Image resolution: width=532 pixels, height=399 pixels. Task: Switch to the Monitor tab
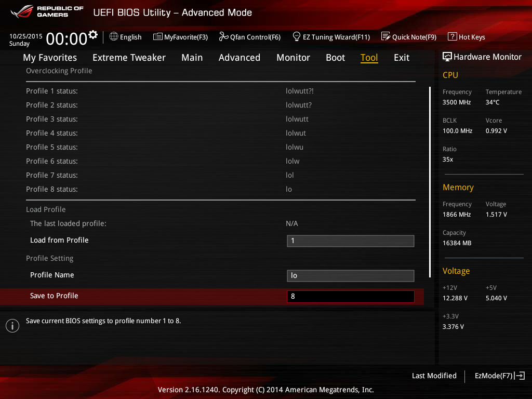pos(293,58)
